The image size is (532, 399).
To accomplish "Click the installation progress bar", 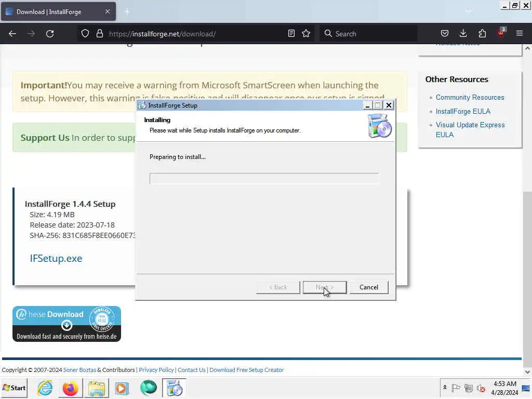I will tap(264, 179).
